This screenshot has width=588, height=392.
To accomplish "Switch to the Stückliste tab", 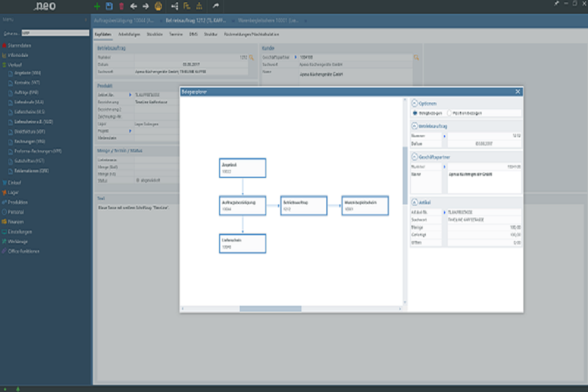I will click(155, 35).
